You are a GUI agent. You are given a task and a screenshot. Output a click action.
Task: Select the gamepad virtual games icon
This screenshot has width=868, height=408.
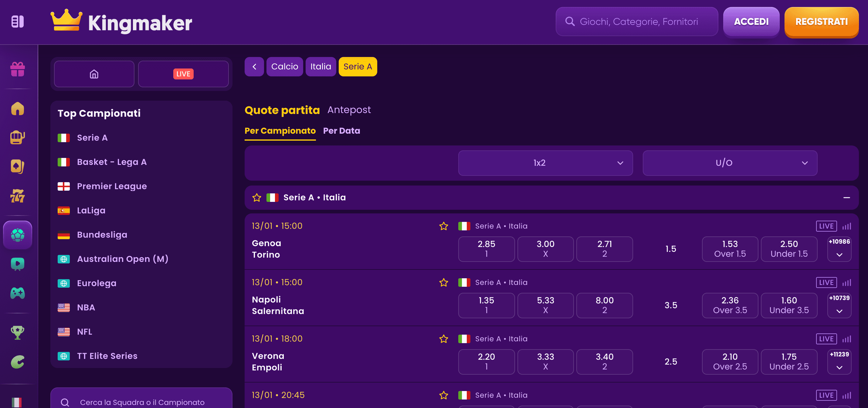(17, 293)
